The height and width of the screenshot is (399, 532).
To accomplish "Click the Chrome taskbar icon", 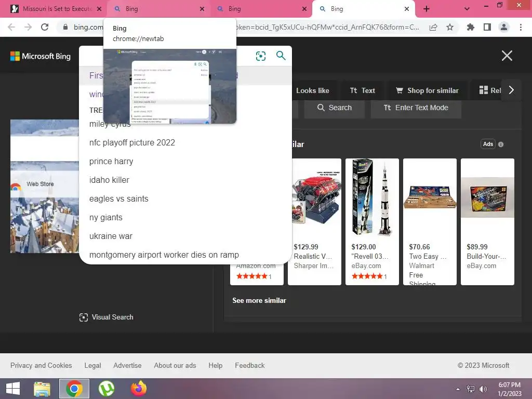I will (74, 389).
